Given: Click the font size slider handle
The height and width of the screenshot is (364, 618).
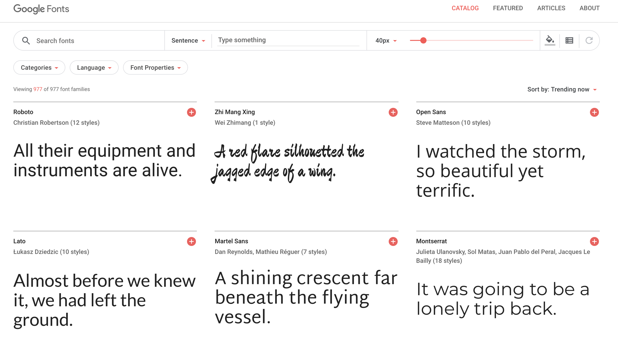Looking at the screenshot, I should pyautogui.click(x=423, y=40).
